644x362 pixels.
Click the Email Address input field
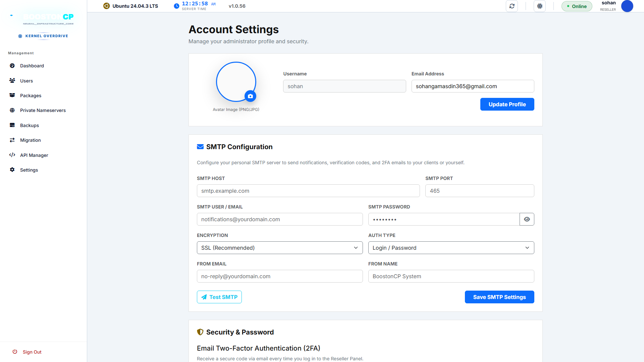[x=473, y=86]
